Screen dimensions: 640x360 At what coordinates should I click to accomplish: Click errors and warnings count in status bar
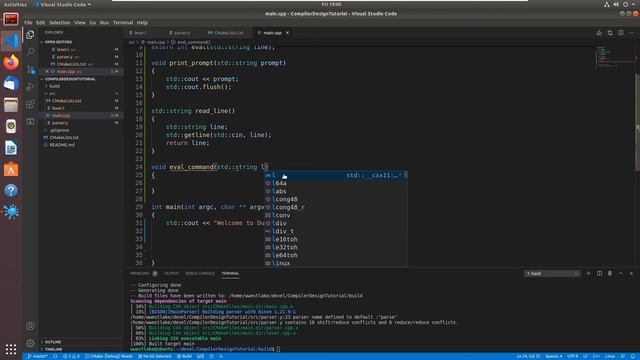pyautogui.click(x=71, y=356)
